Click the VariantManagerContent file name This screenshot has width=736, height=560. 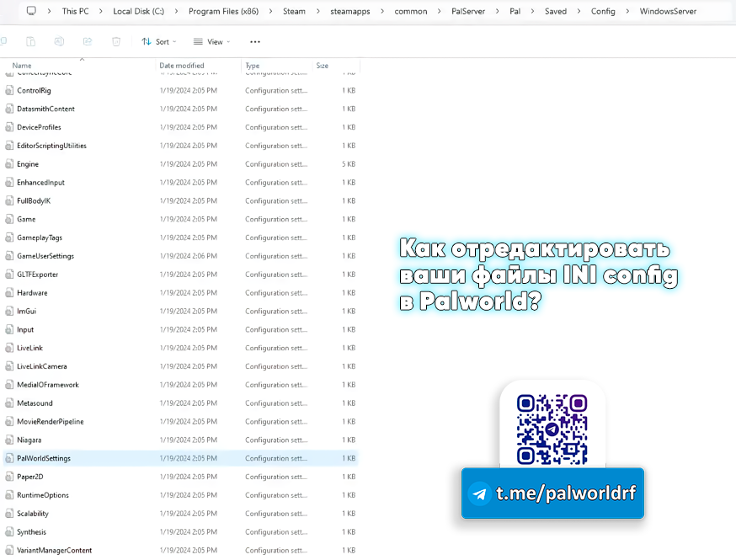(x=55, y=550)
